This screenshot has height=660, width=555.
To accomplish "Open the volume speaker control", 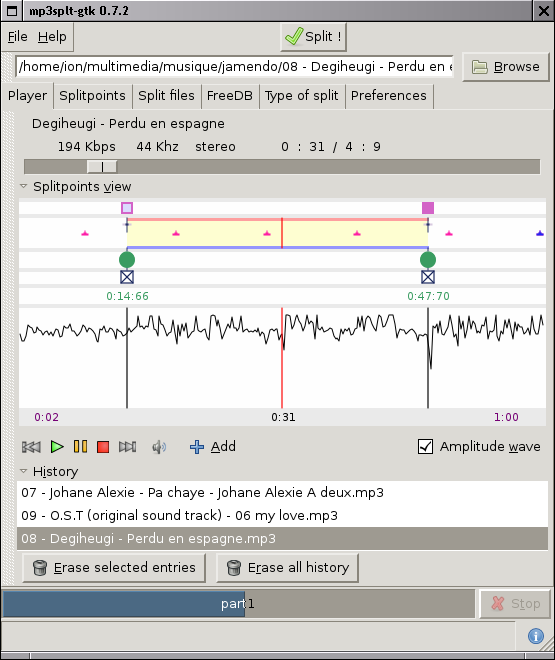I will pyautogui.click(x=159, y=447).
